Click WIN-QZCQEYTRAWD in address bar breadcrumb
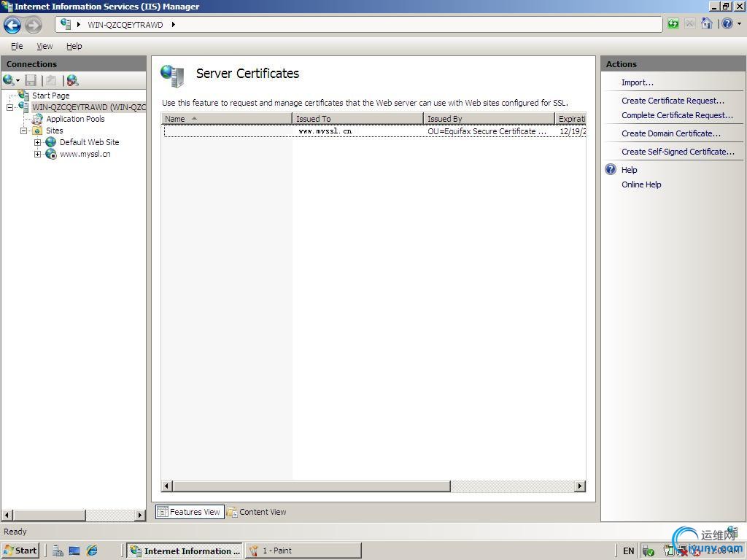The image size is (747, 560). coord(125,25)
